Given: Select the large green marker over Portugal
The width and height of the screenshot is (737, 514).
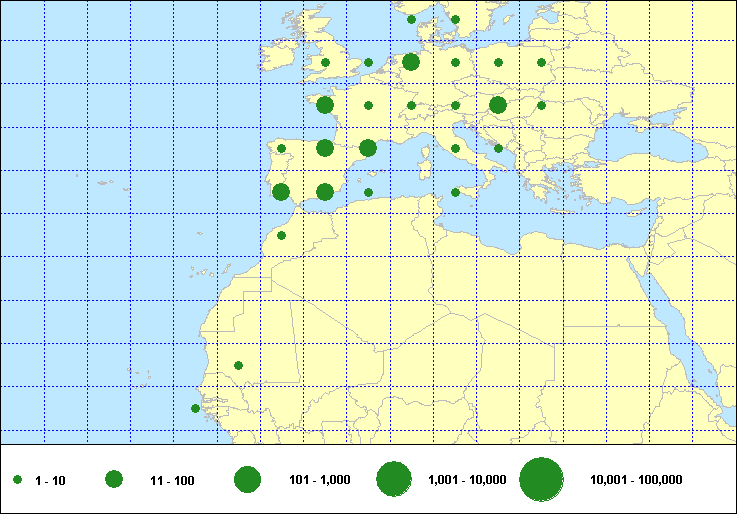Looking at the screenshot, I should pyautogui.click(x=281, y=192).
